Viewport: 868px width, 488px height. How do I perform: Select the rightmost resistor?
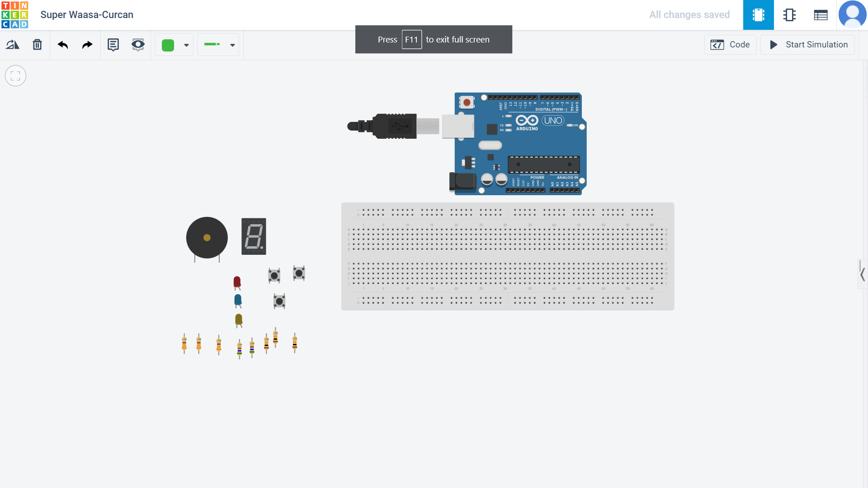pos(295,343)
